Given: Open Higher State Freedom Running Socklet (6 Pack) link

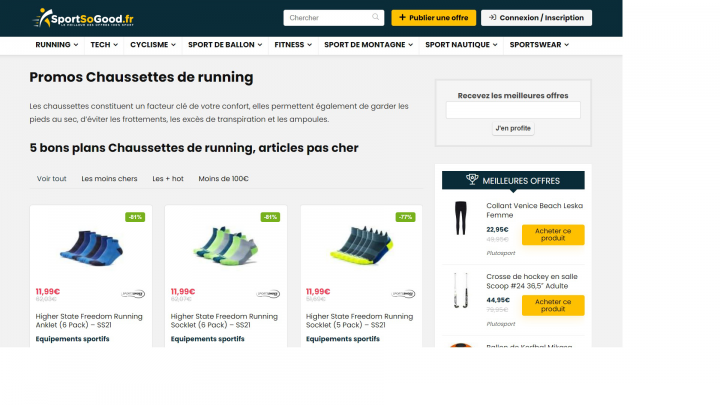Looking at the screenshot, I should (224, 321).
